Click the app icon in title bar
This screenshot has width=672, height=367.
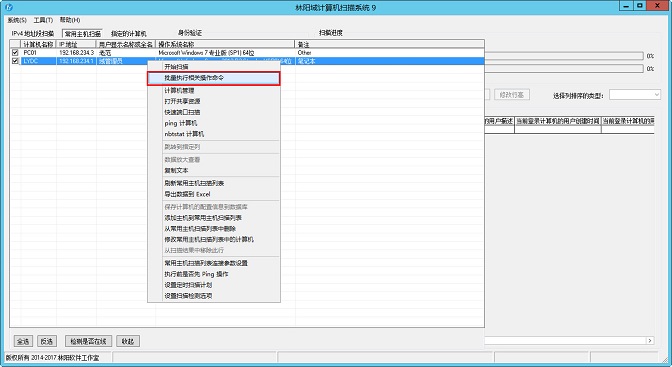tap(9, 7)
